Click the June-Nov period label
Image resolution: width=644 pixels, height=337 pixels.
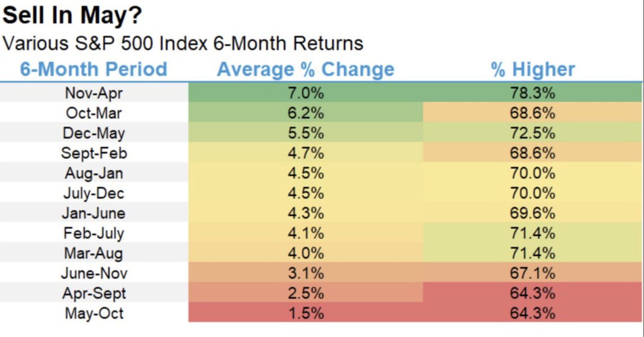(94, 273)
